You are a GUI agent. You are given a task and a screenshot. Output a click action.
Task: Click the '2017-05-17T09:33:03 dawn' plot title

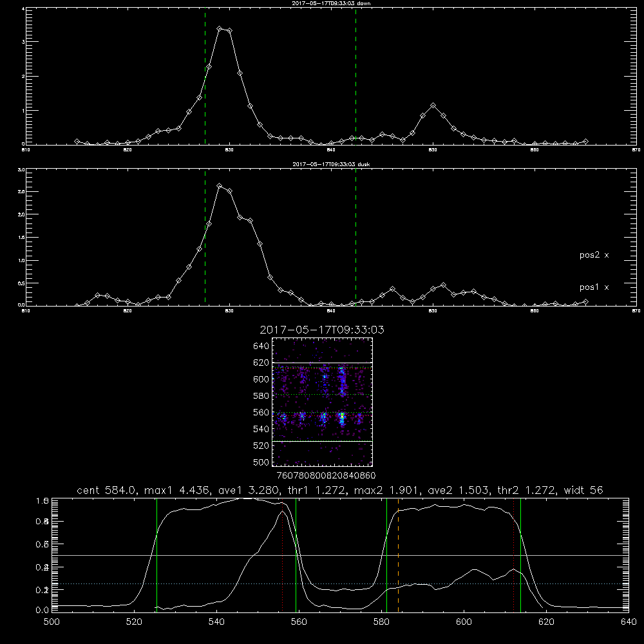(331, 3)
